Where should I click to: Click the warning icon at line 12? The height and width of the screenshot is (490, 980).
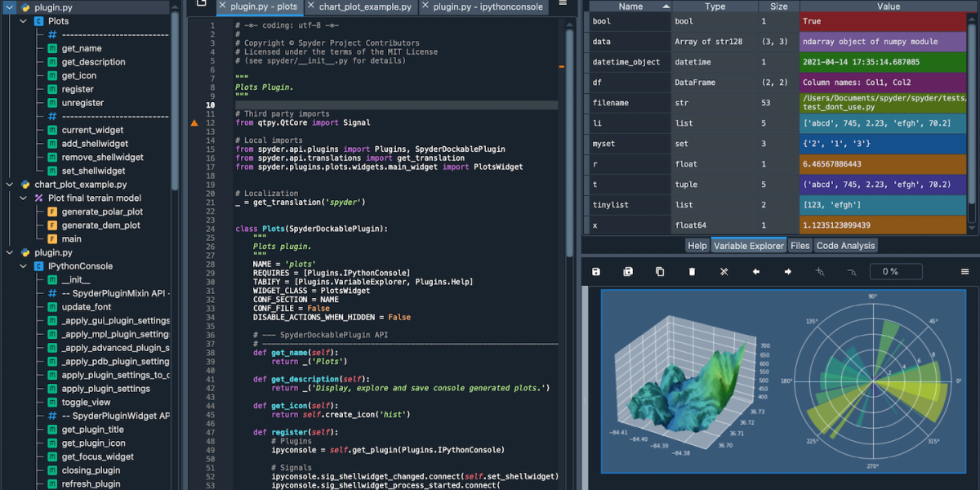point(194,123)
